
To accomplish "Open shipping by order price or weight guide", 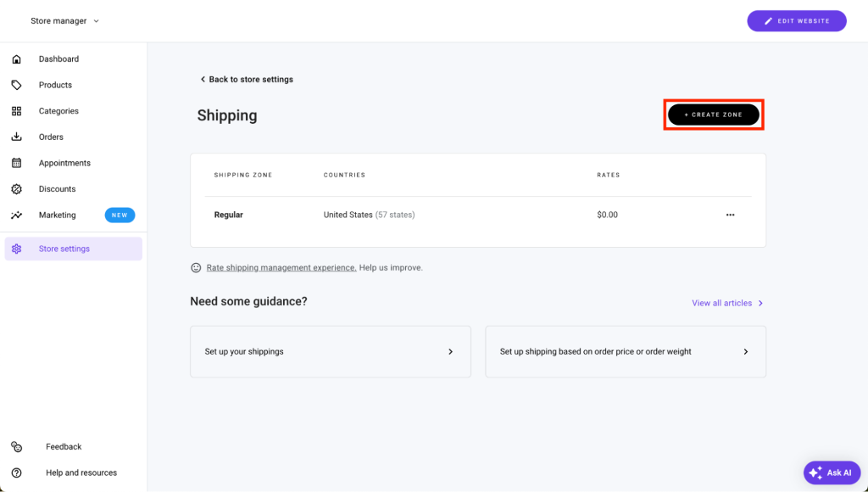I will [625, 351].
